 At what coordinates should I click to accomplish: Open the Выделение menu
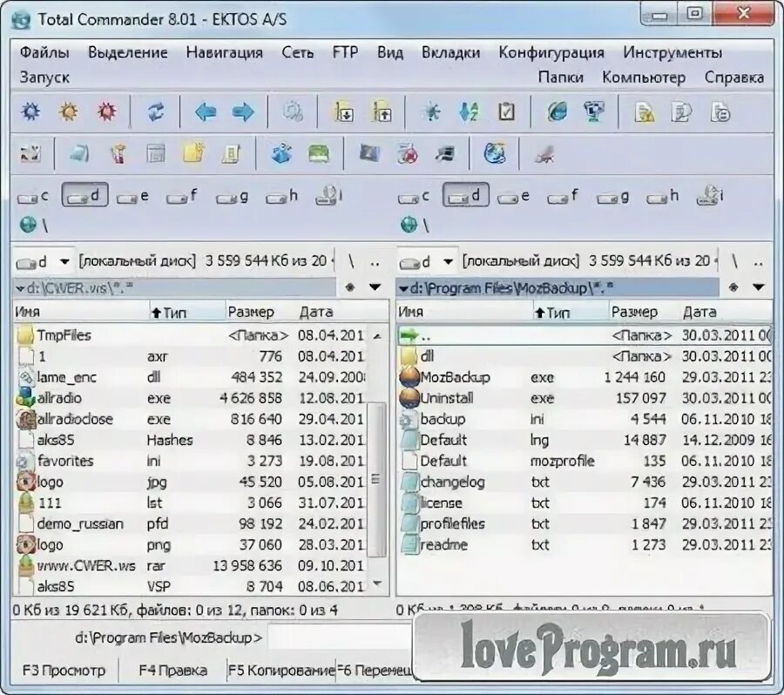tap(128, 52)
